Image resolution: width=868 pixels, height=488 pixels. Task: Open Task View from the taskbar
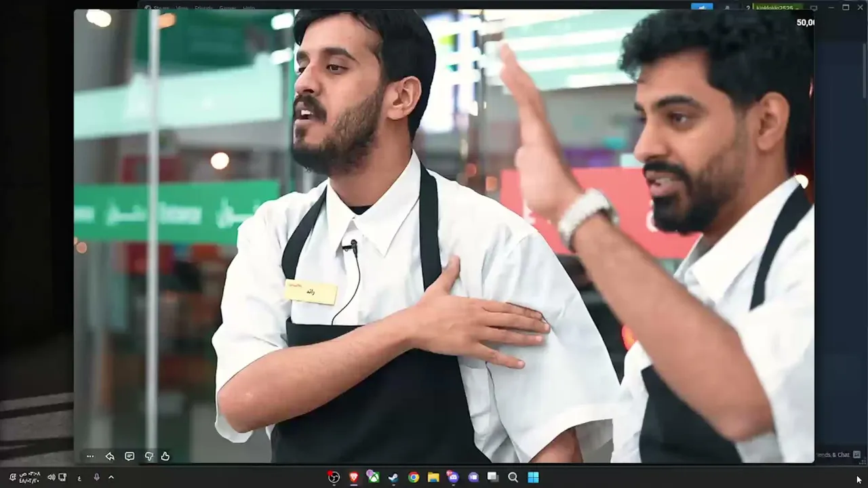493,477
